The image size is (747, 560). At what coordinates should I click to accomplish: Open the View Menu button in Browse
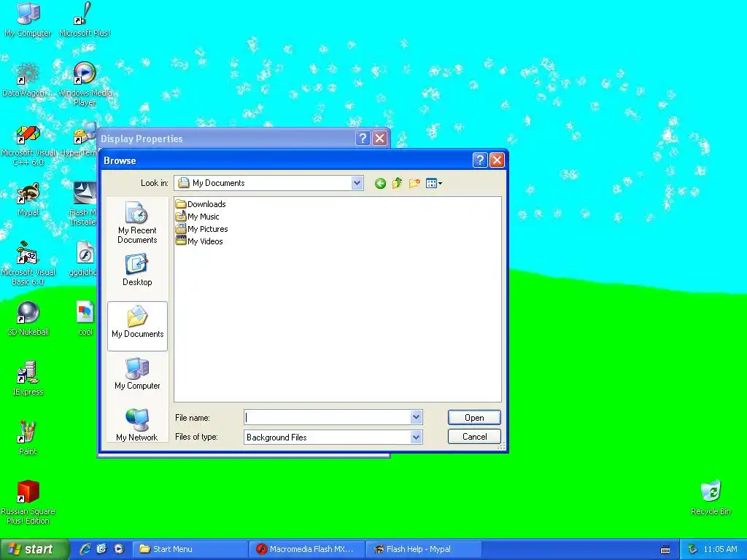pos(433,183)
